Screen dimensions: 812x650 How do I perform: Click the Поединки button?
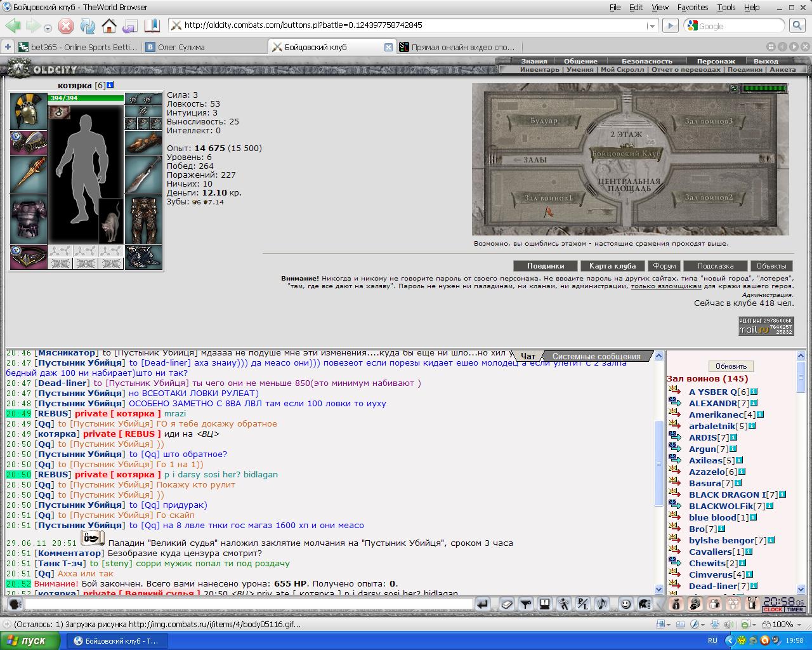click(546, 266)
